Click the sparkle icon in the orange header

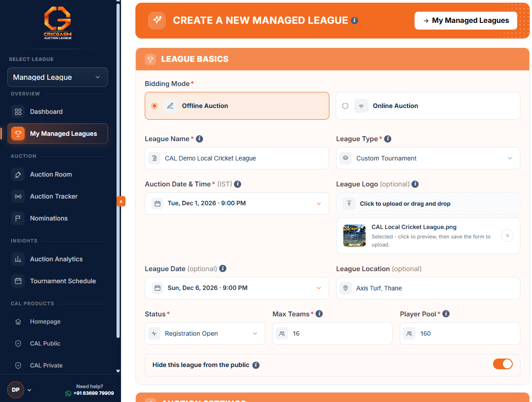click(157, 20)
